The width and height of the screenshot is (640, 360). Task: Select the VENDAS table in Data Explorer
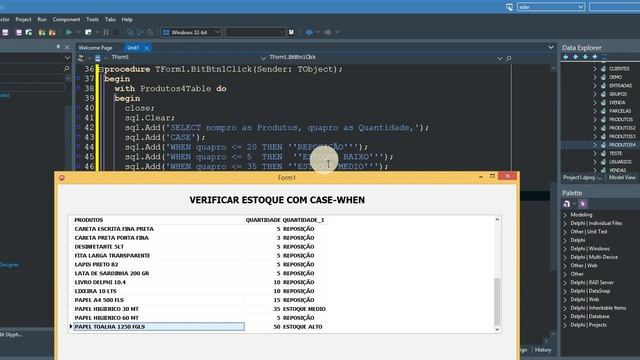[x=617, y=170]
